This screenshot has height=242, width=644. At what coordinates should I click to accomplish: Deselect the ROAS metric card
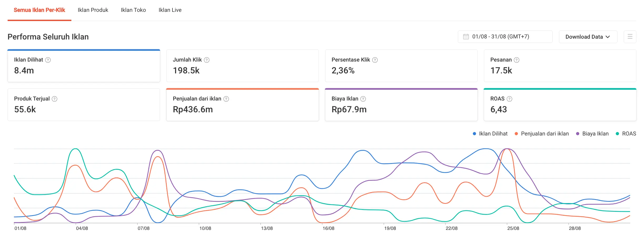[x=560, y=105]
